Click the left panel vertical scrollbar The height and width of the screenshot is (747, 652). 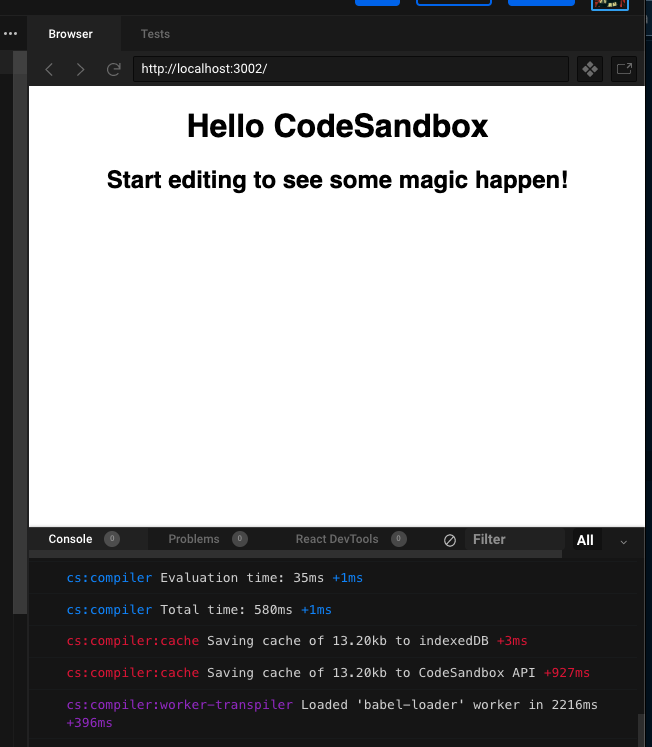point(20,333)
